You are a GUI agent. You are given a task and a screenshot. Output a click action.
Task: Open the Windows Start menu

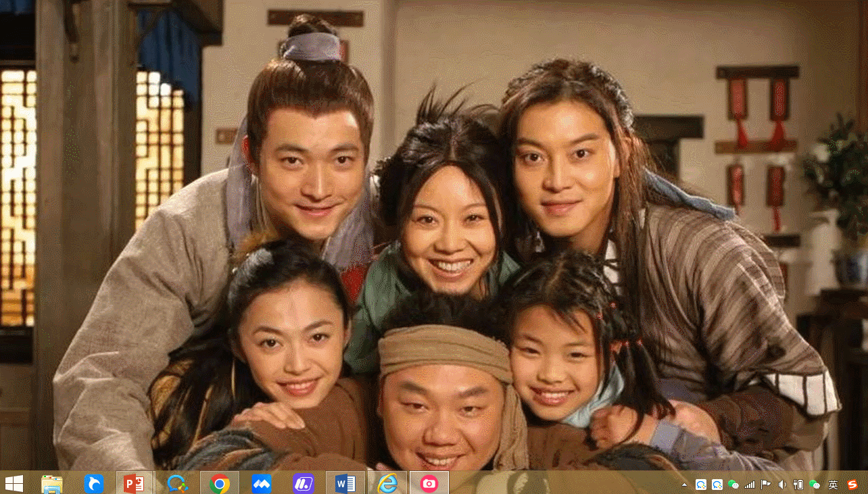coord(14,483)
